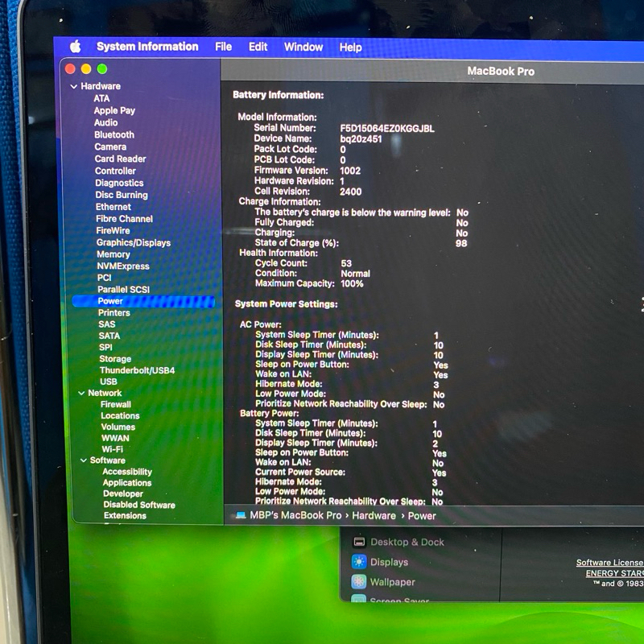Open the Edit menu
Viewport: 644px width, 644px height.
pyautogui.click(x=258, y=47)
